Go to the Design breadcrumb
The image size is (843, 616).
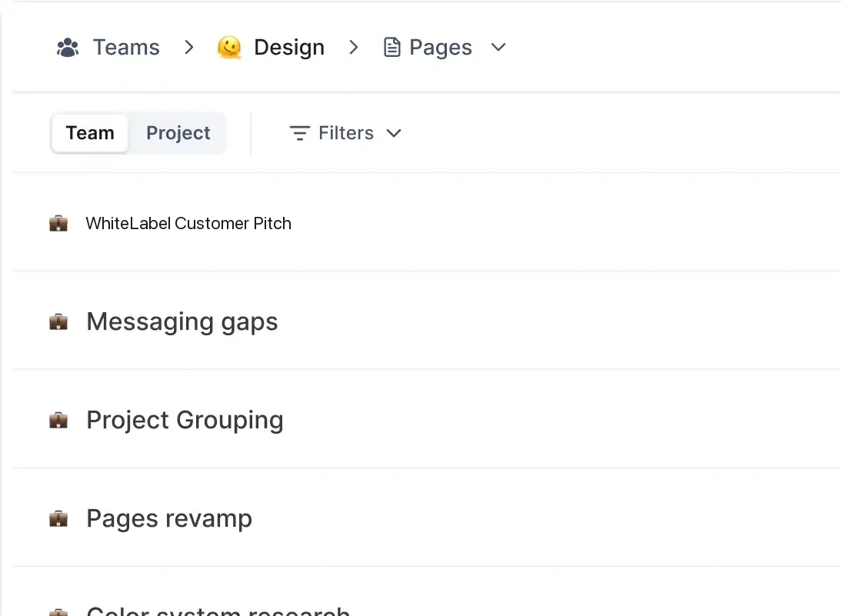pos(289,48)
